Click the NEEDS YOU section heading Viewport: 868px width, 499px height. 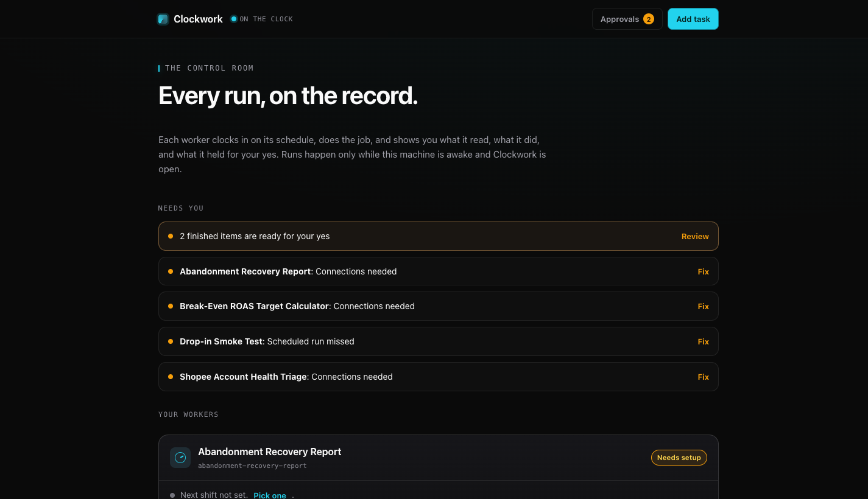point(181,208)
